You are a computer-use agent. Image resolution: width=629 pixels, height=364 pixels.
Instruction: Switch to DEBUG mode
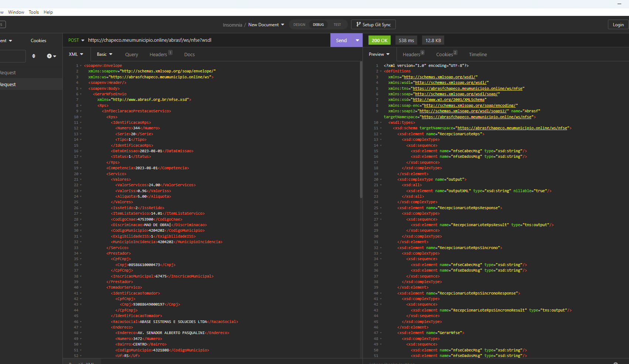pos(318,25)
